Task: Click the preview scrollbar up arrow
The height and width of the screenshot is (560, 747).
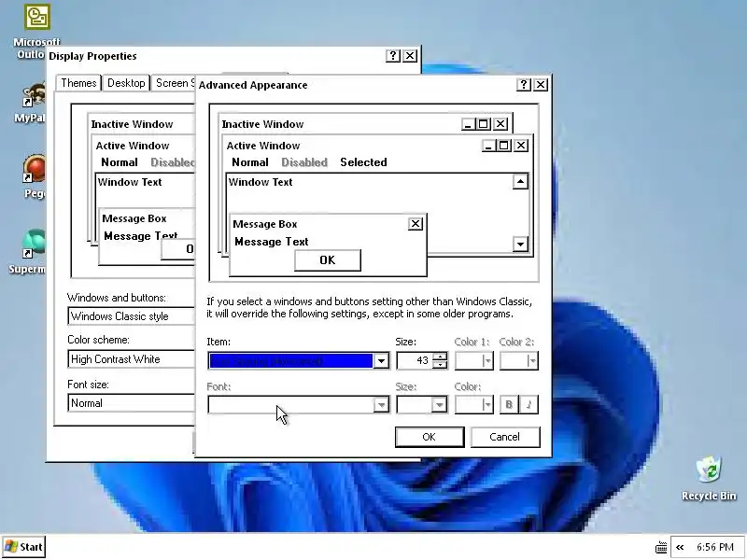Action: click(520, 181)
